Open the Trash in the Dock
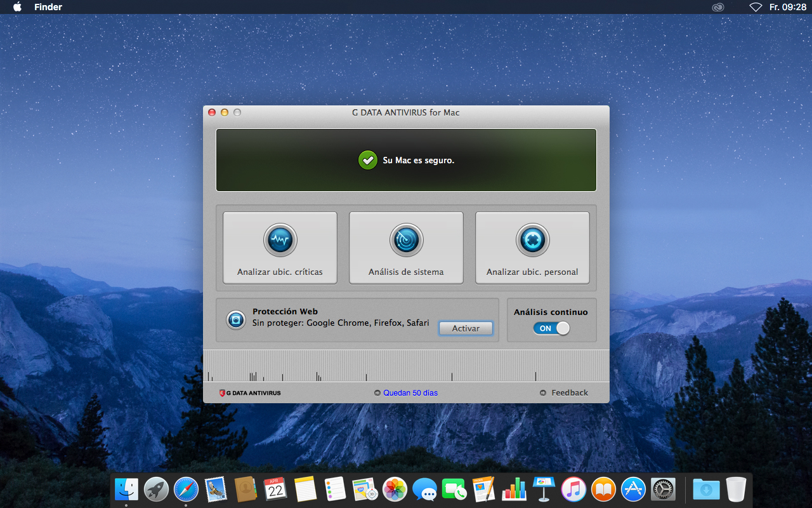Viewport: 812px width, 508px height. 736,489
